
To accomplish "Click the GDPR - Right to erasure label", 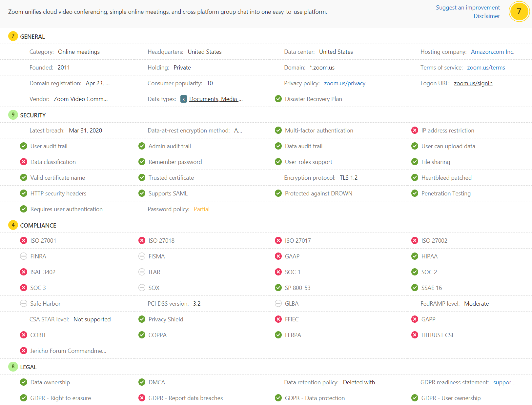I will 61,398.
